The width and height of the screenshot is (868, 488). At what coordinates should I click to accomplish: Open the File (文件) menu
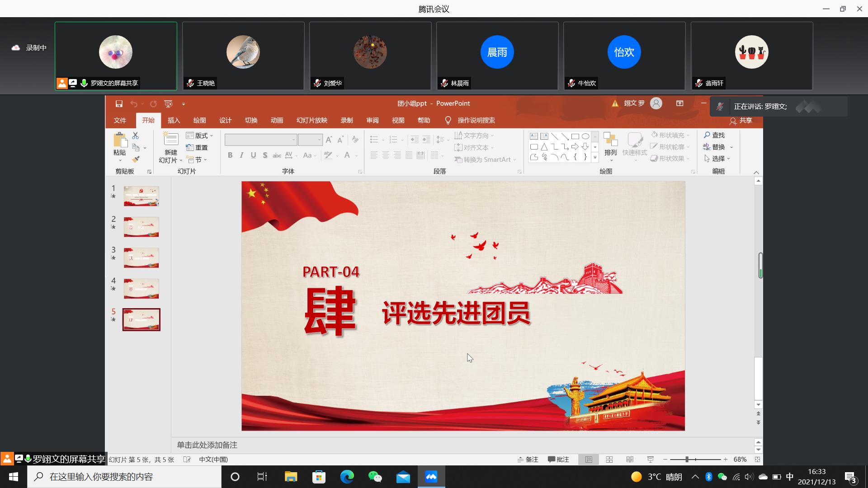point(120,120)
